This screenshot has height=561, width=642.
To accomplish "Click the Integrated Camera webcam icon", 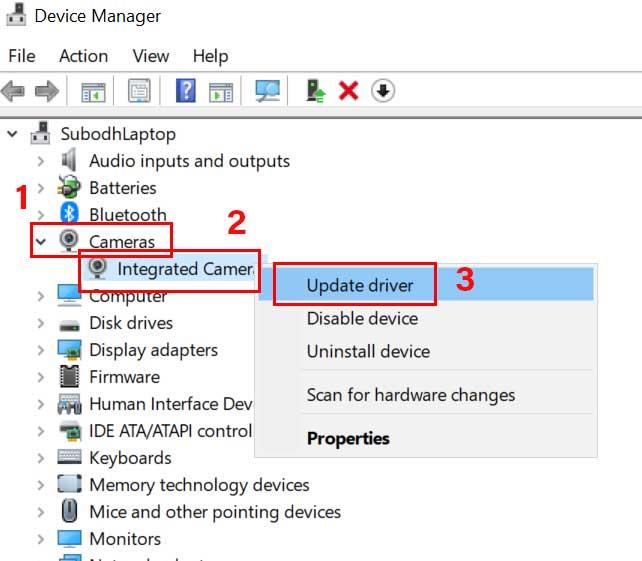I will [x=98, y=268].
